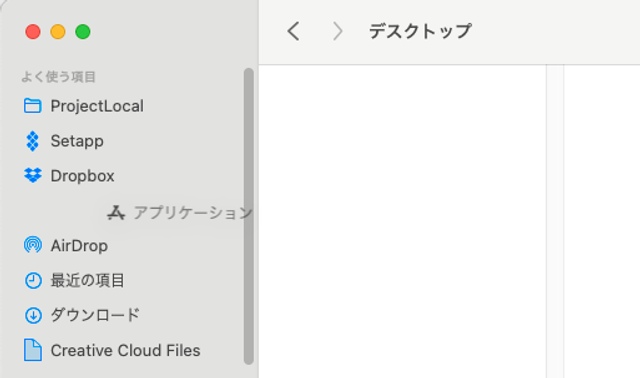Collapse the よく使う項目 section header
640x378 pixels.
(58, 77)
